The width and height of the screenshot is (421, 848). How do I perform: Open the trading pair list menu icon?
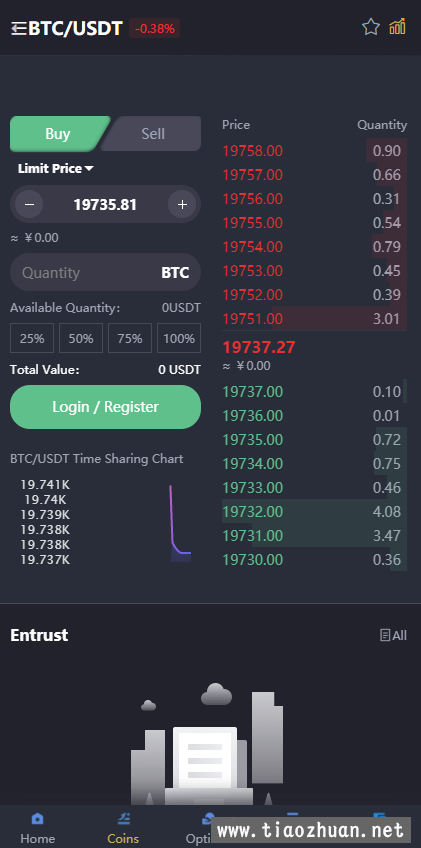tap(19, 28)
